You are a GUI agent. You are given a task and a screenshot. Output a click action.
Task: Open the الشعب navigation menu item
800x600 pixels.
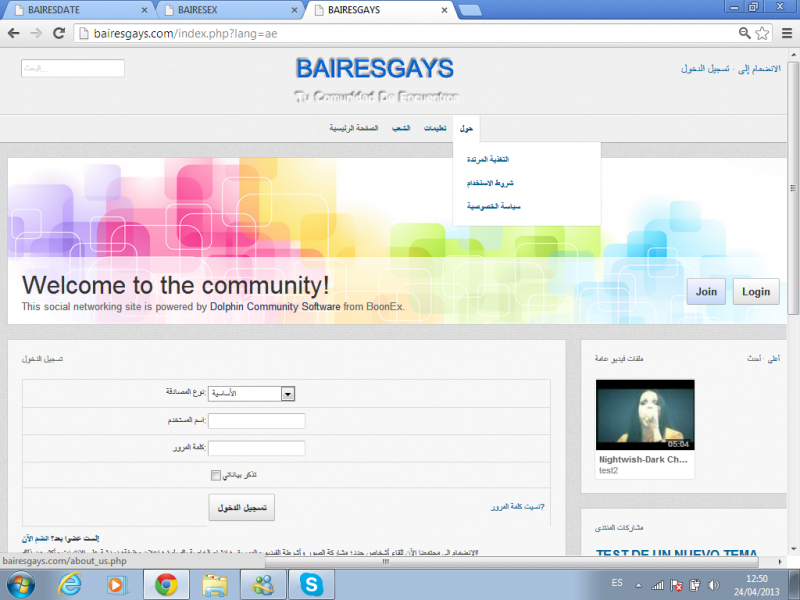(401, 128)
